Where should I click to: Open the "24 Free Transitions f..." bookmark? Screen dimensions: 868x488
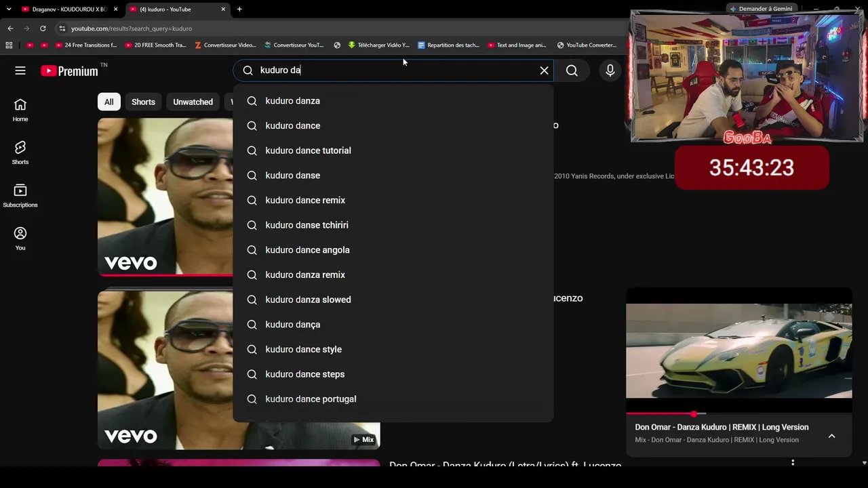click(86, 45)
